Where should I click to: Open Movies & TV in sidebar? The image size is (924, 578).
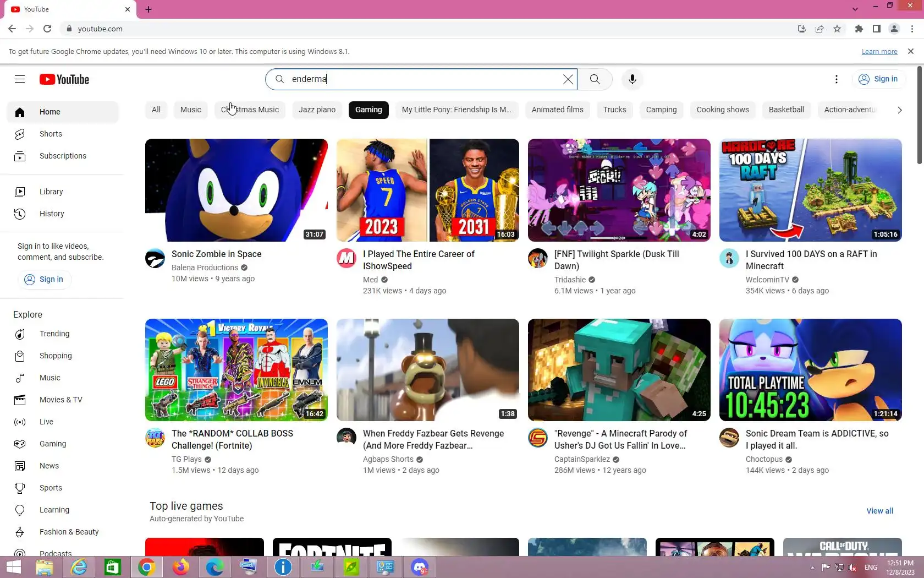tap(62, 400)
